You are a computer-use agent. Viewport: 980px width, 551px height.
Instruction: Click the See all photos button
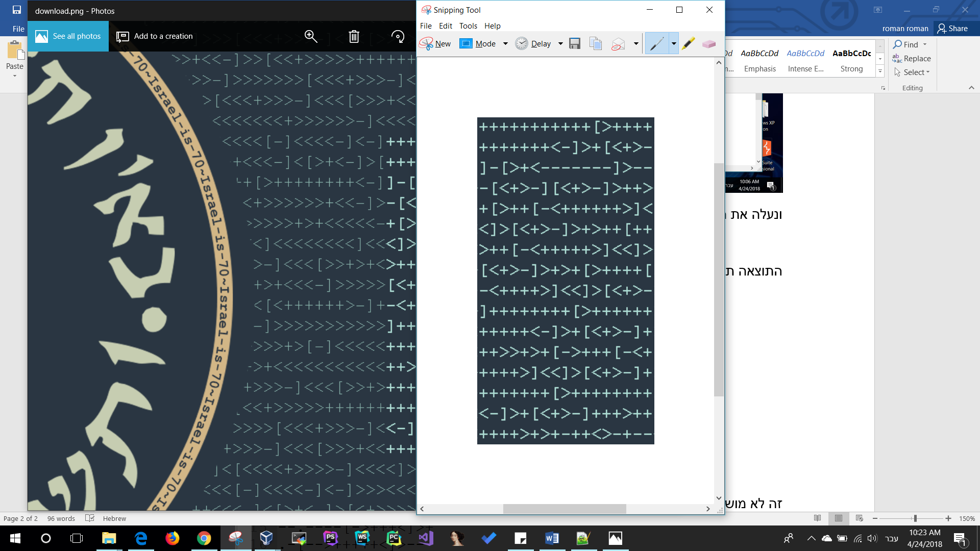(68, 36)
